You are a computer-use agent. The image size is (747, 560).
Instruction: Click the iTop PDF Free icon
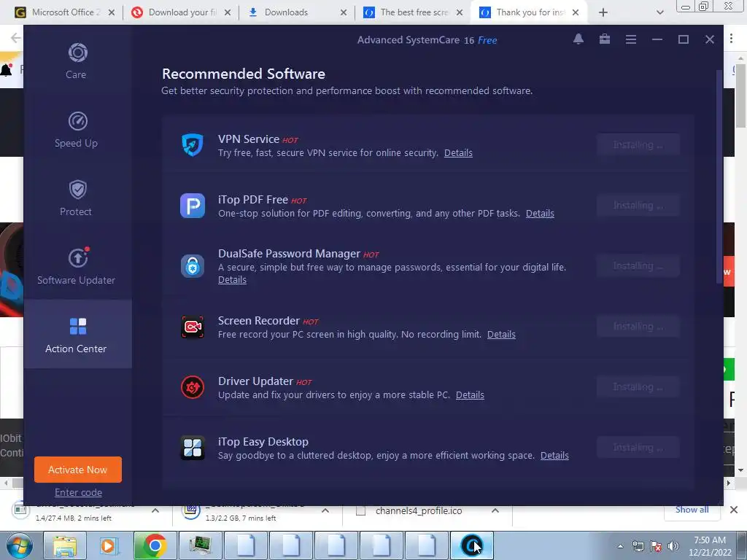pyautogui.click(x=193, y=205)
